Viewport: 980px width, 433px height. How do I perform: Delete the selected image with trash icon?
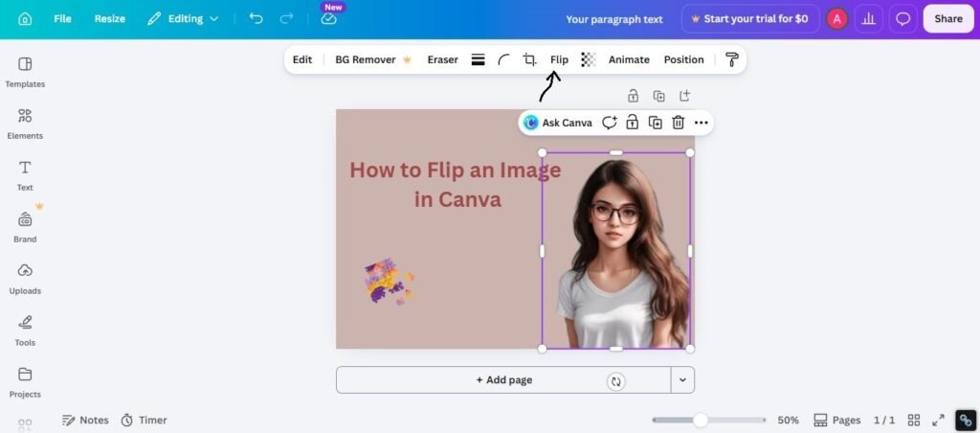point(679,123)
